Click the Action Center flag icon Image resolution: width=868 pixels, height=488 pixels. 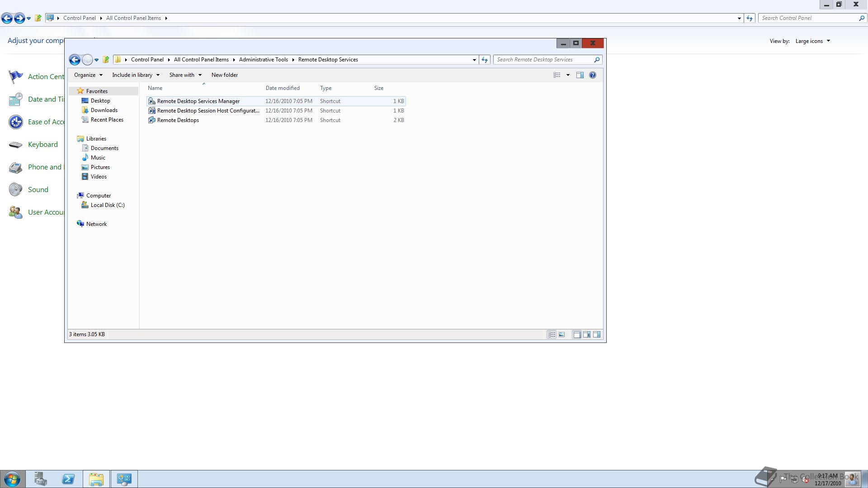tap(15, 77)
